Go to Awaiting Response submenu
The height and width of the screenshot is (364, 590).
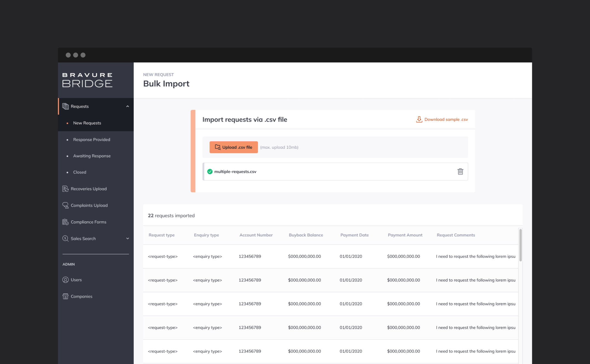(92, 156)
